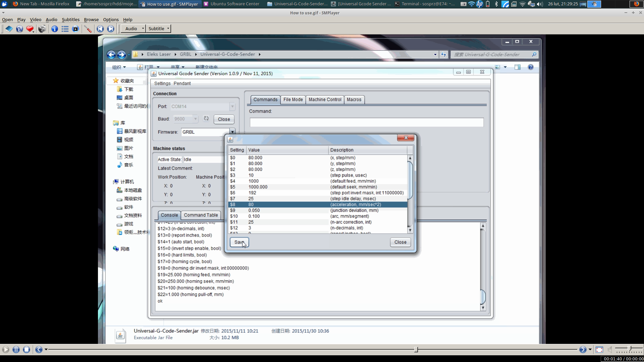Switch to New Tab Mozilla Firefox window
Screen dimensions: 644x362
41,4
